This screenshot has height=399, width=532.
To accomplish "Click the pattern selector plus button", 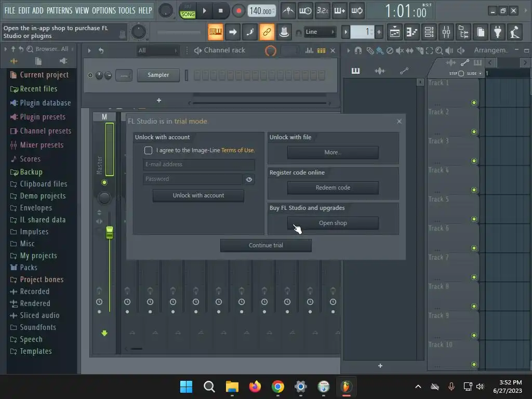I will (x=379, y=32).
